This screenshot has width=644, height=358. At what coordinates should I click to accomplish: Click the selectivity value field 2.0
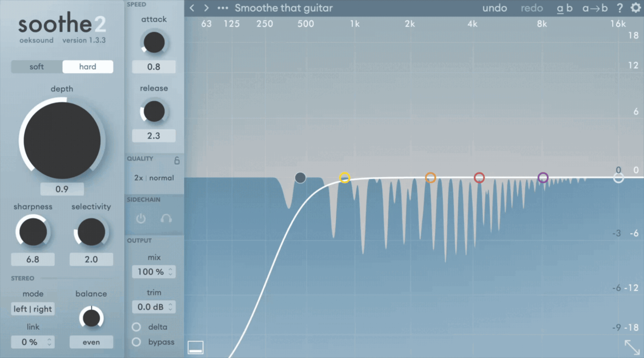91,259
